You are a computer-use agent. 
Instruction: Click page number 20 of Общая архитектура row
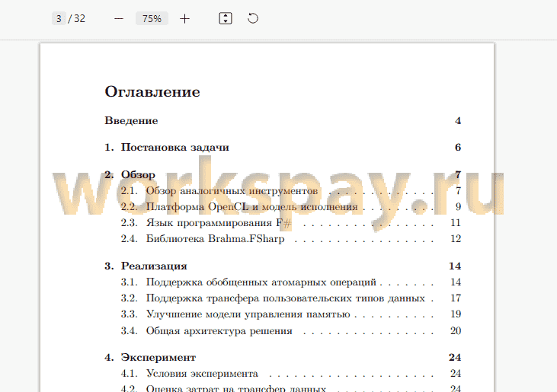click(456, 330)
